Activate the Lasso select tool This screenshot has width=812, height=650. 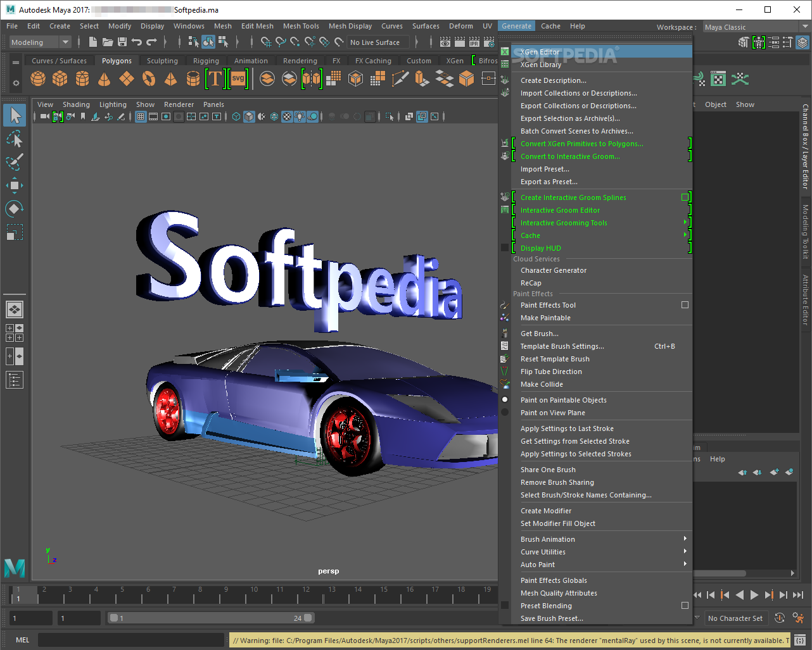click(x=15, y=139)
